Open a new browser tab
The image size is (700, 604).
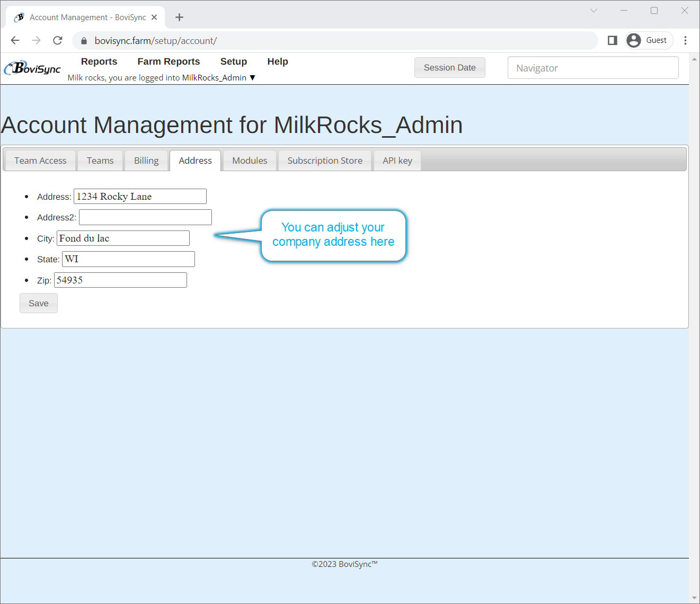click(x=179, y=17)
